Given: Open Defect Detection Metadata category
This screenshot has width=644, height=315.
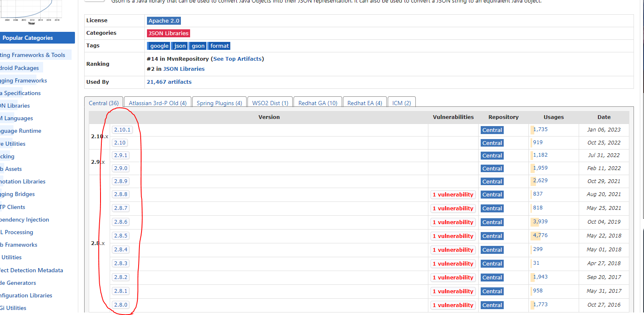Looking at the screenshot, I should click(x=31, y=270).
